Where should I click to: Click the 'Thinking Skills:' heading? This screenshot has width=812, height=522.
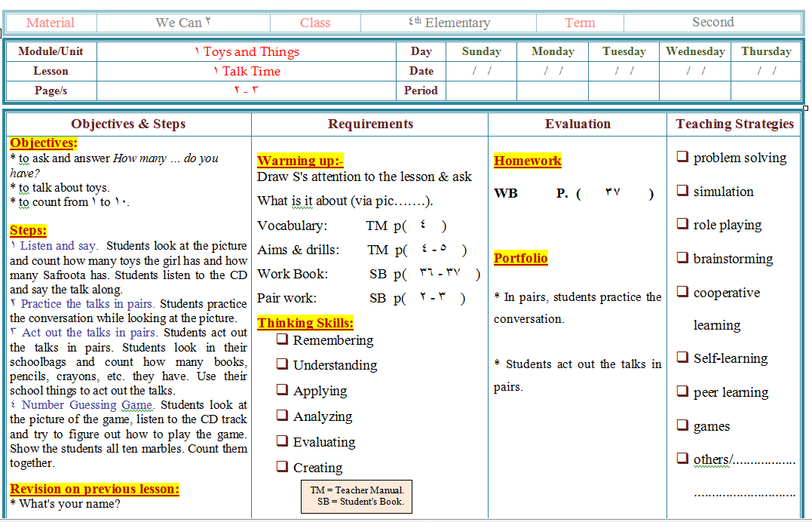point(305,323)
